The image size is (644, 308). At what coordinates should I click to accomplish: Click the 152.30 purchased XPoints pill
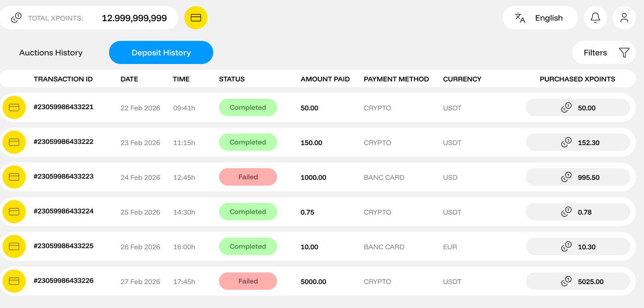[578, 143]
